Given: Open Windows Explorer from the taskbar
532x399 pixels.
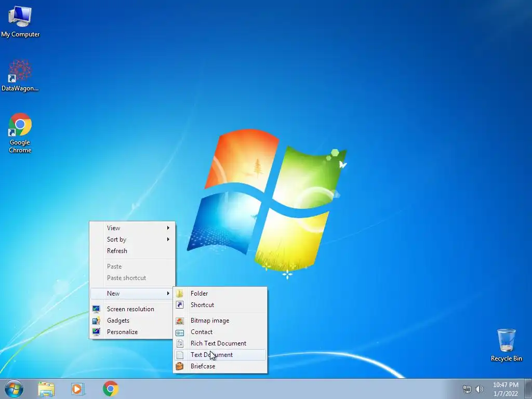Looking at the screenshot, I should point(46,389).
